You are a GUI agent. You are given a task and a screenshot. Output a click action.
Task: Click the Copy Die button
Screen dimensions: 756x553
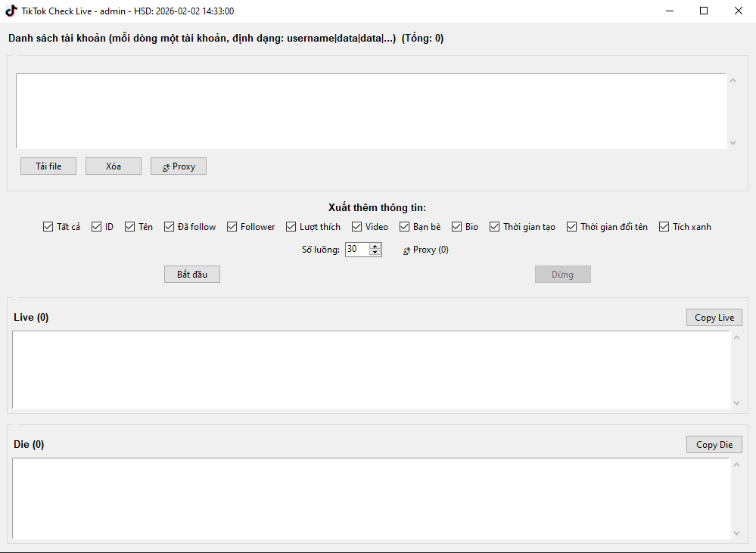pyautogui.click(x=714, y=445)
